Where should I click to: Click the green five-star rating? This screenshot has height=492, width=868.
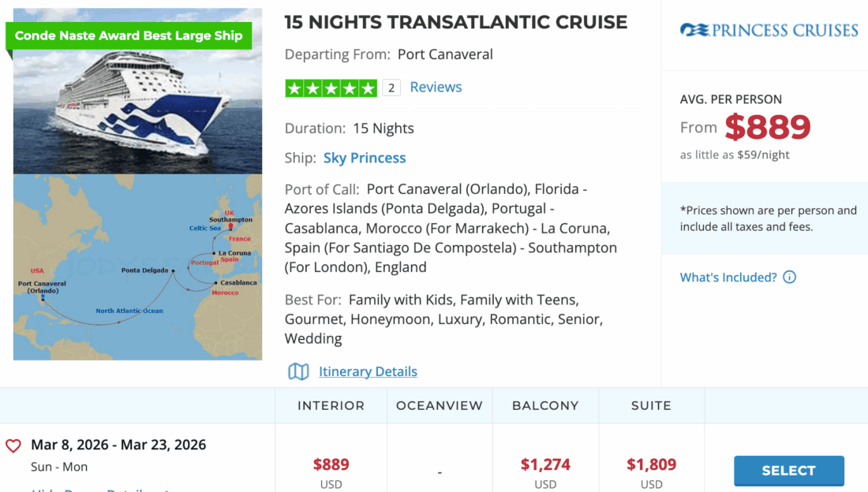tap(331, 88)
